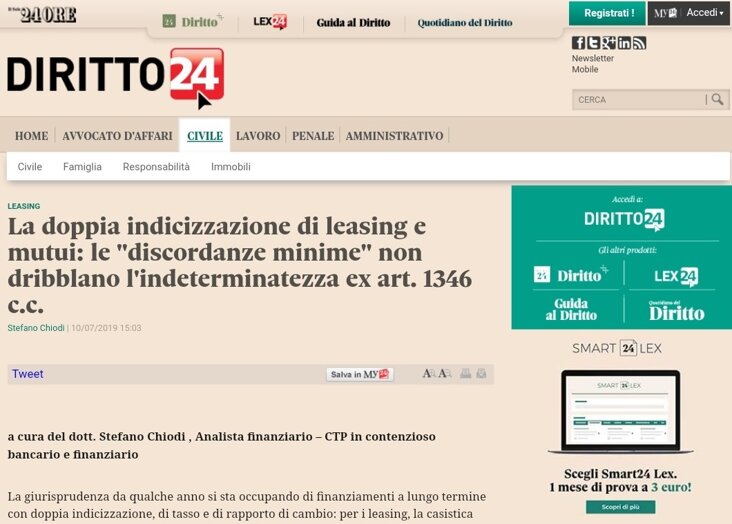Select the Civile subsection
The width and height of the screenshot is (732, 524).
point(30,167)
